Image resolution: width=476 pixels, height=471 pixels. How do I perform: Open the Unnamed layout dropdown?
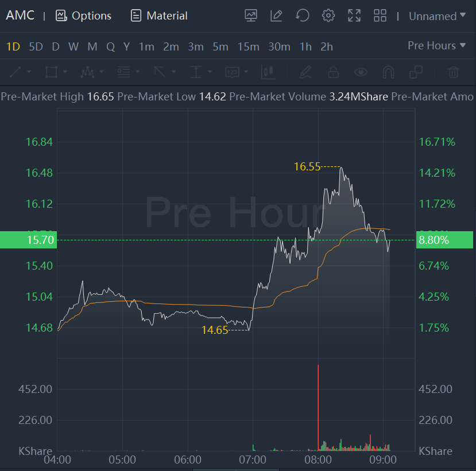point(437,16)
